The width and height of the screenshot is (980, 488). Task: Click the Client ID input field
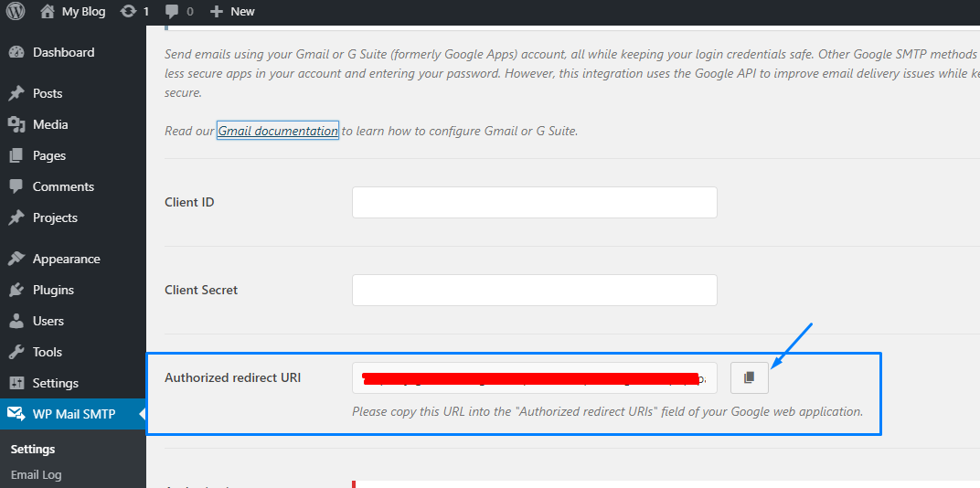pyautogui.click(x=534, y=202)
